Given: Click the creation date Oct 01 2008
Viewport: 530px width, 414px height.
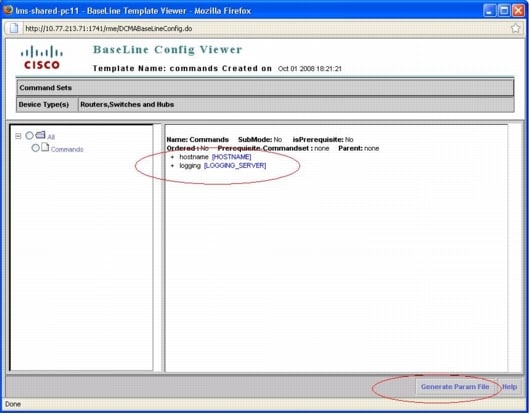Looking at the screenshot, I should pyautogui.click(x=310, y=69).
